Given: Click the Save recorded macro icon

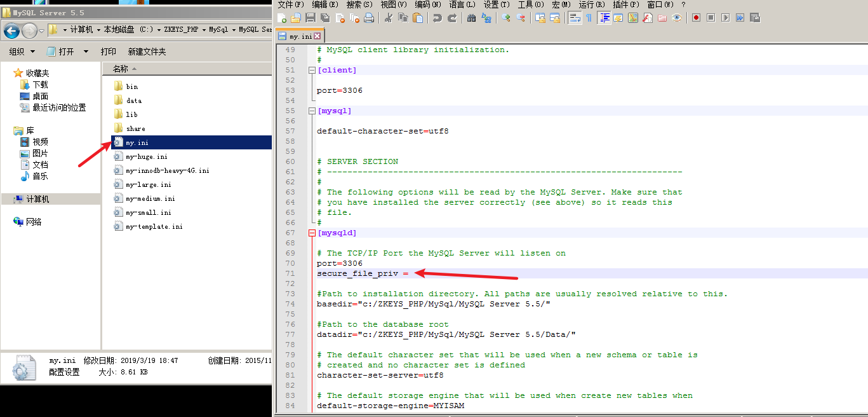Looking at the screenshot, I should click(x=755, y=18).
